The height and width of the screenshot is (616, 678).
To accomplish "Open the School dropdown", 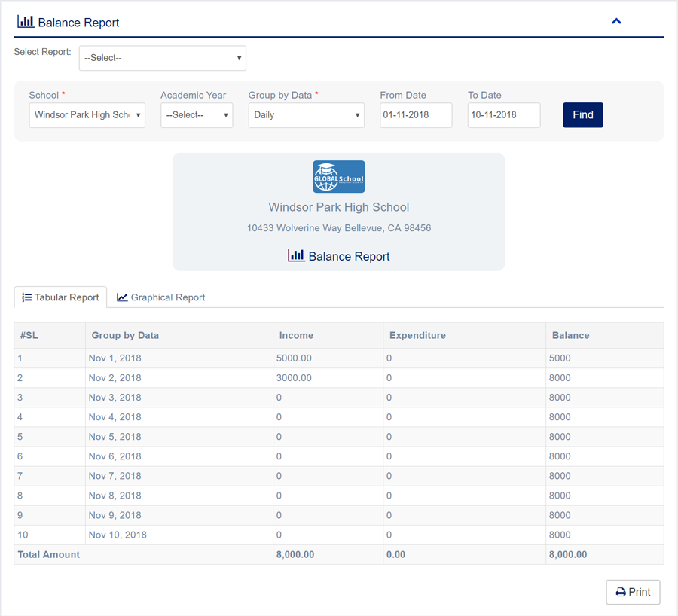I will click(x=87, y=115).
